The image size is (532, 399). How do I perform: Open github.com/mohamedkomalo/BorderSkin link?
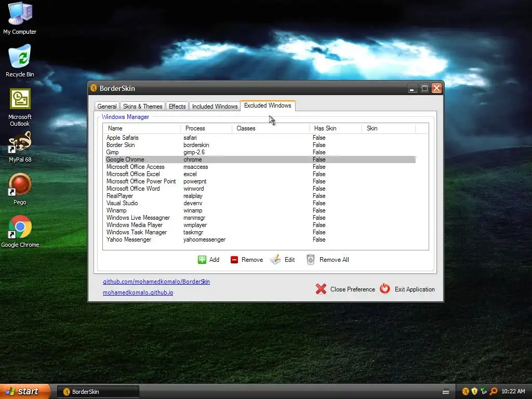coord(156,282)
